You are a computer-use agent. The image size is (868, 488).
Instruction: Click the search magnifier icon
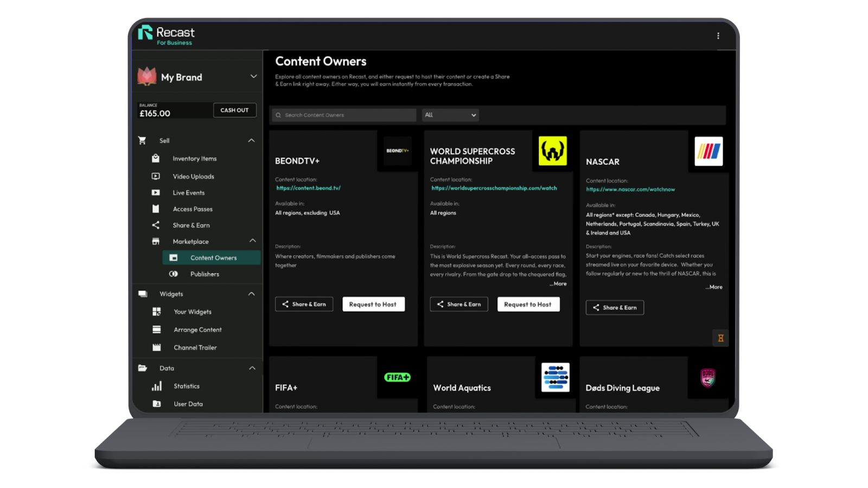[278, 115]
